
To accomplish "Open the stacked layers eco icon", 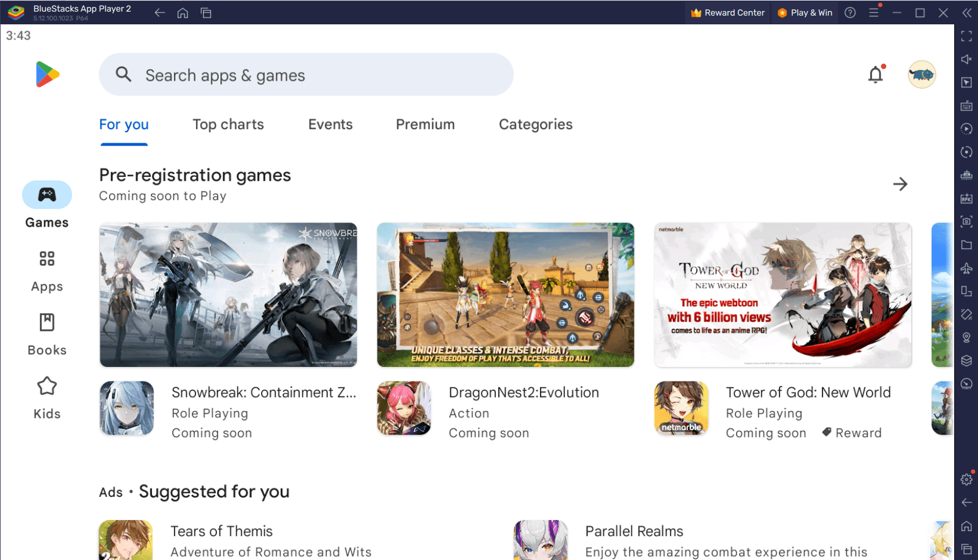I will click(x=966, y=361).
